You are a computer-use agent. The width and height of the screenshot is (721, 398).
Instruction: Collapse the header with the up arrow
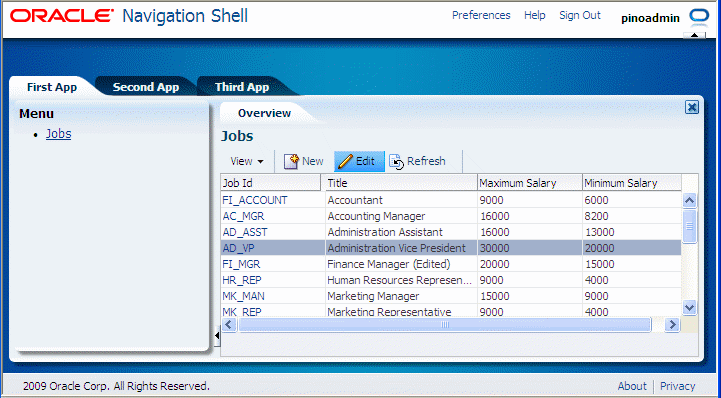tap(694, 35)
